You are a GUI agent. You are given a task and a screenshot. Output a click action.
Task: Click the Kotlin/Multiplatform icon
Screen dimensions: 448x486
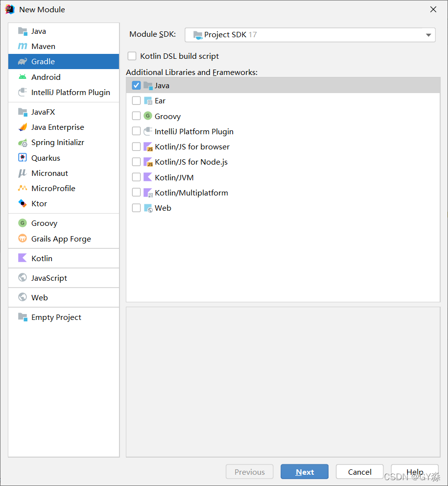tap(148, 193)
